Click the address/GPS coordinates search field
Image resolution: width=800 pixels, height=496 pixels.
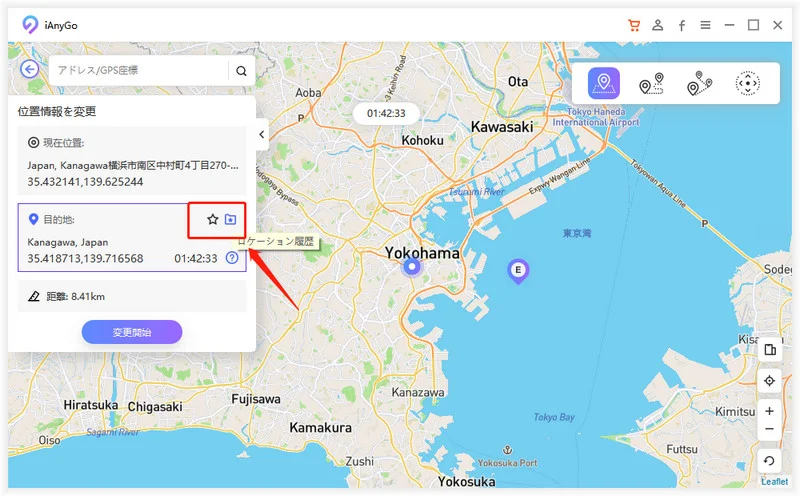pyautogui.click(x=138, y=70)
